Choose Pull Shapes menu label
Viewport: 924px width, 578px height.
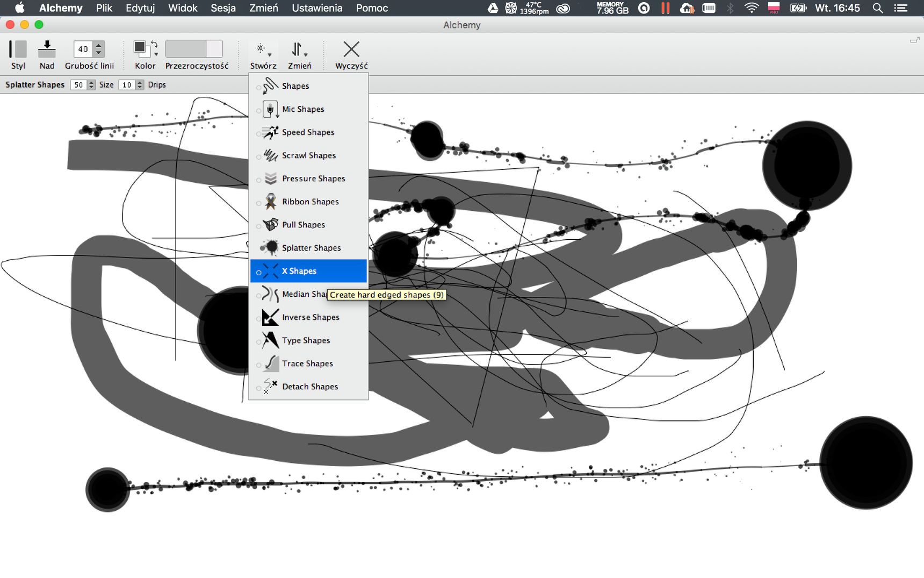[304, 225]
